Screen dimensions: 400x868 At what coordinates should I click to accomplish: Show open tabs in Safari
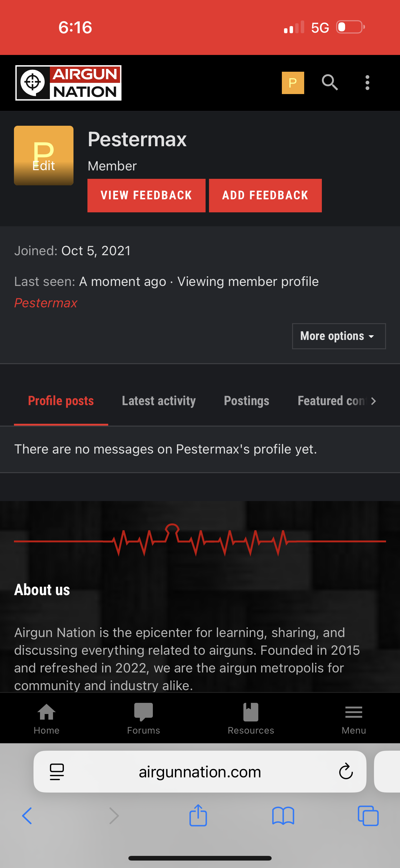pyautogui.click(x=368, y=816)
